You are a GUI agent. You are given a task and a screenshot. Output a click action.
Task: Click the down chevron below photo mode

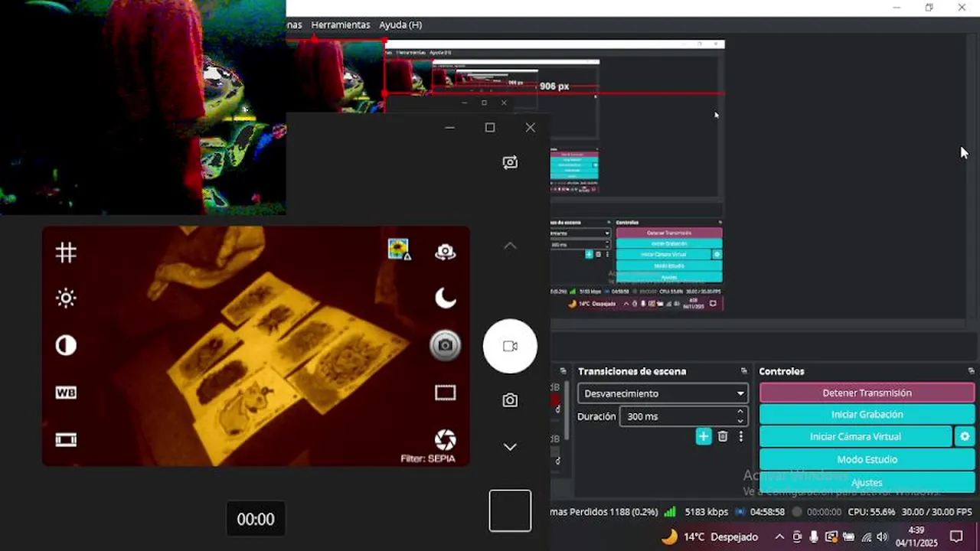tap(510, 447)
